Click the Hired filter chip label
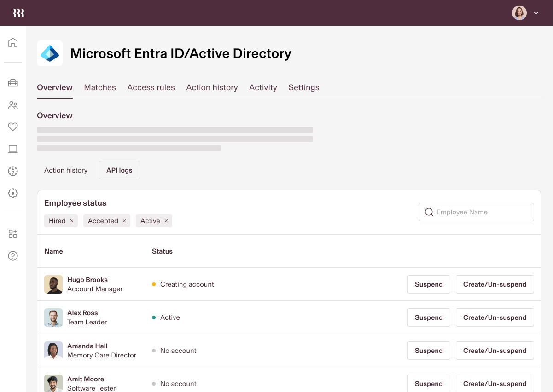 coord(57,221)
